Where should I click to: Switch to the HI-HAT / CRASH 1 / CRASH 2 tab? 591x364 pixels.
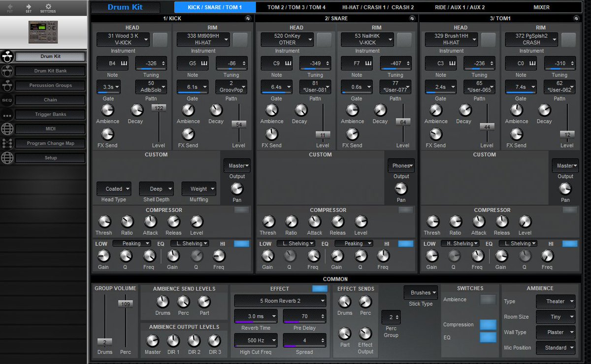coord(378,7)
